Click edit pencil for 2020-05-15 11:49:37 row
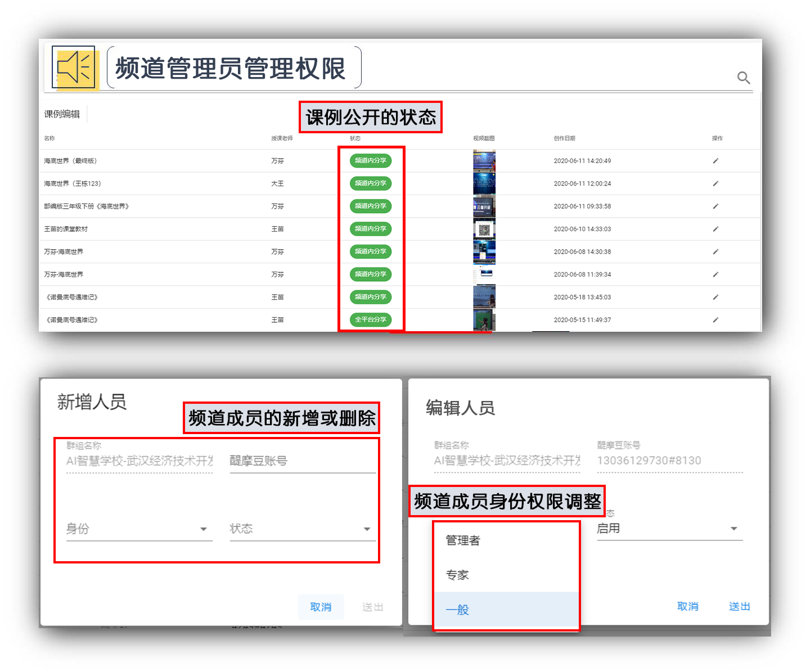The image size is (806, 672). point(715,320)
